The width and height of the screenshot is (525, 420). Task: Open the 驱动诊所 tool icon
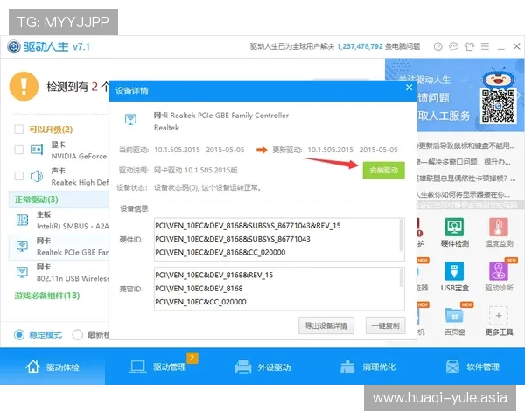point(499,271)
